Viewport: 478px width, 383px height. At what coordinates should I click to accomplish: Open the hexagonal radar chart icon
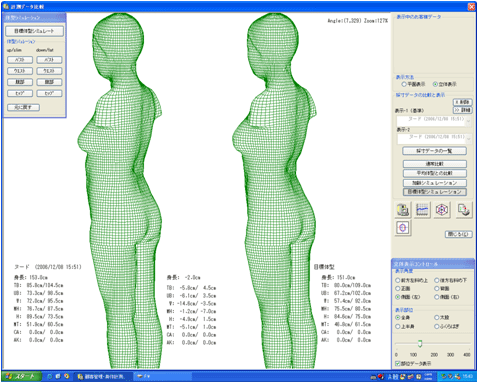click(x=442, y=210)
